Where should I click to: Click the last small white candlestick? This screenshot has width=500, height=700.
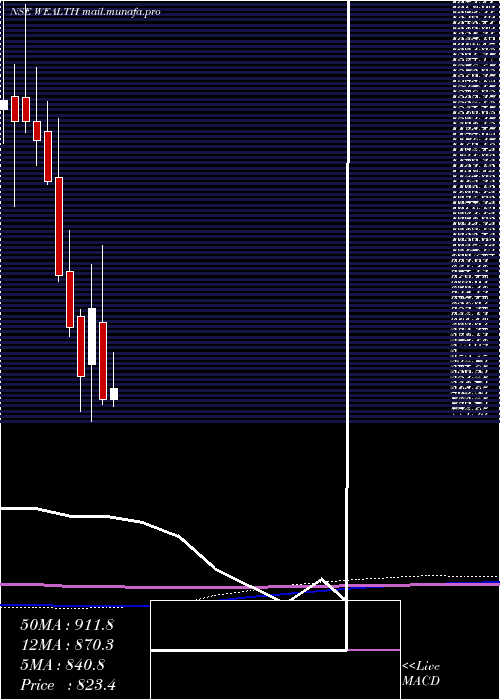(x=114, y=394)
